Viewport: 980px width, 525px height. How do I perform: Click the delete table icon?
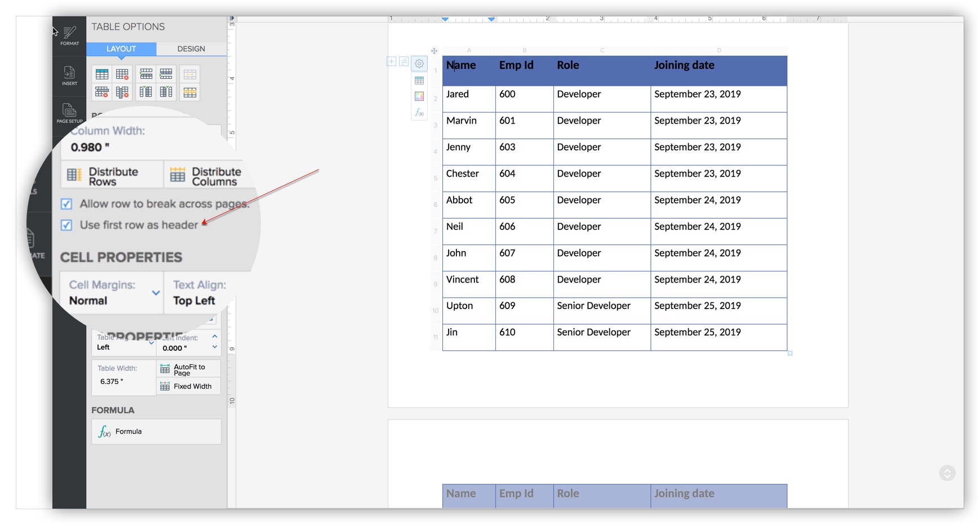[x=122, y=74]
